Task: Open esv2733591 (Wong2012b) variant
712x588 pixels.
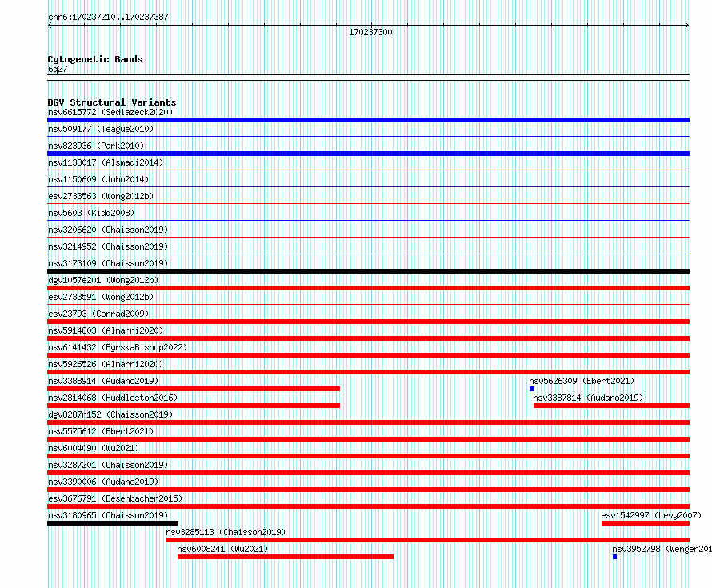Action: pyautogui.click(x=101, y=297)
